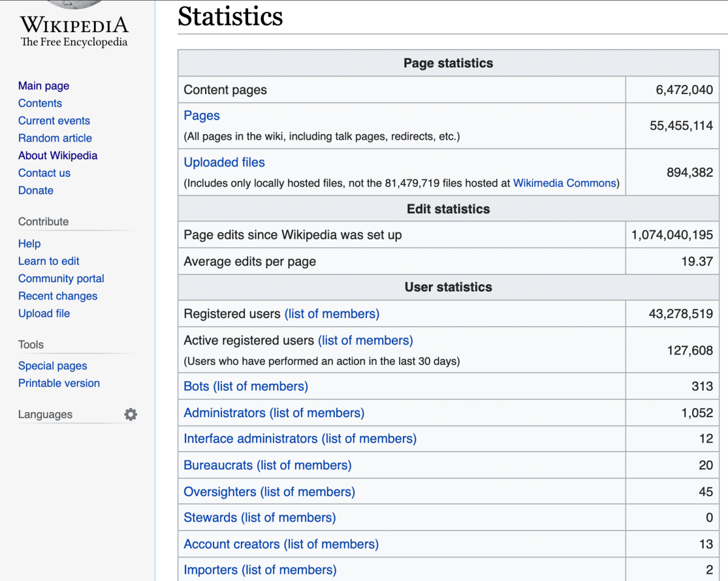The height and width of the screenshot is (581, 728).
Task: View Recent changes
Action: coord(58,296)
